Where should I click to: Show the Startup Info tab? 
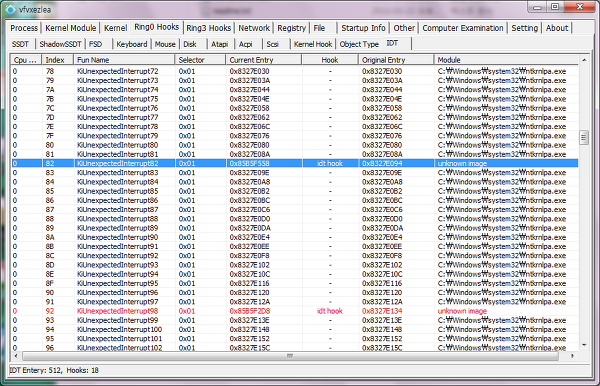click(x=363, y=28)
